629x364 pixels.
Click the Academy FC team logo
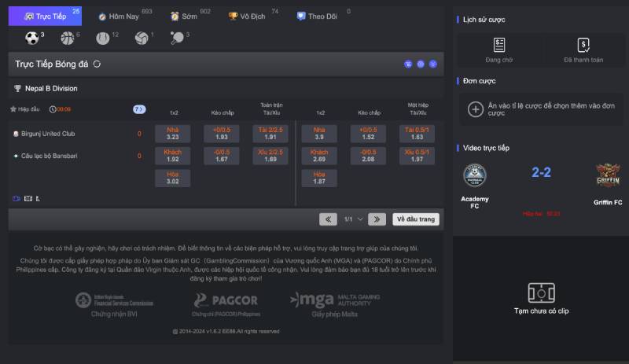pos(474,175)
